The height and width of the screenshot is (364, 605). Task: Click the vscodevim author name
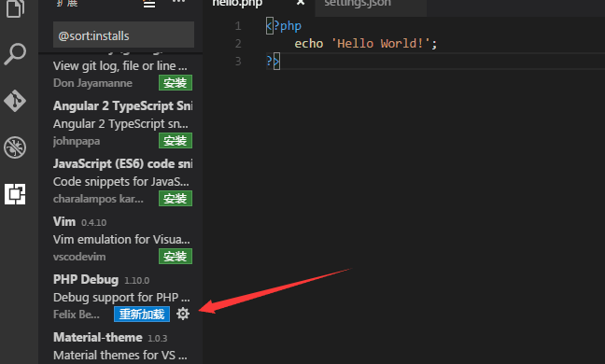pos(79,257)
